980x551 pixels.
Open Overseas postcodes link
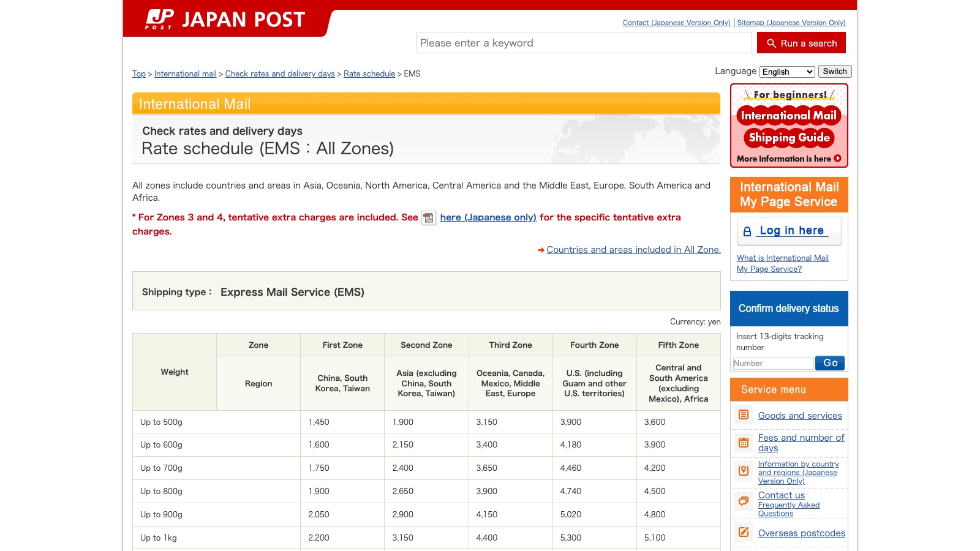(802, 533)
